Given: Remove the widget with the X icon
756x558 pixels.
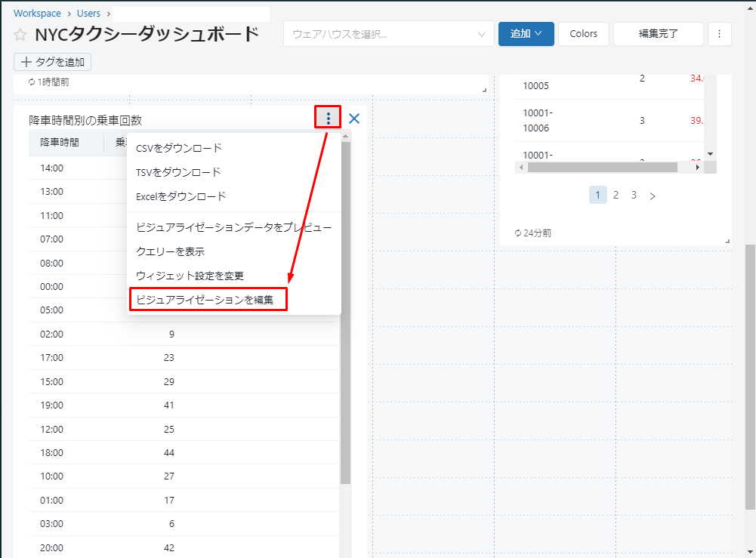Looking at the screenshot, I should click(354, 119).
